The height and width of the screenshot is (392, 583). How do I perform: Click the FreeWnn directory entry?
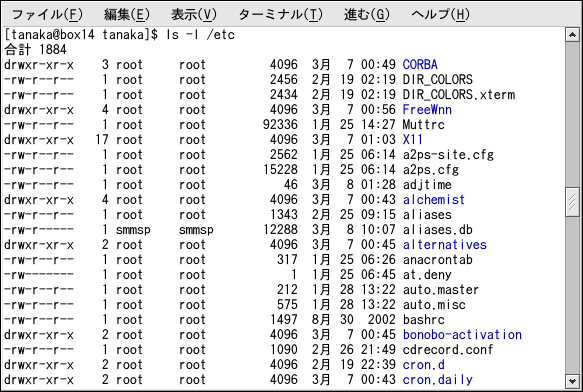point(427,110)
